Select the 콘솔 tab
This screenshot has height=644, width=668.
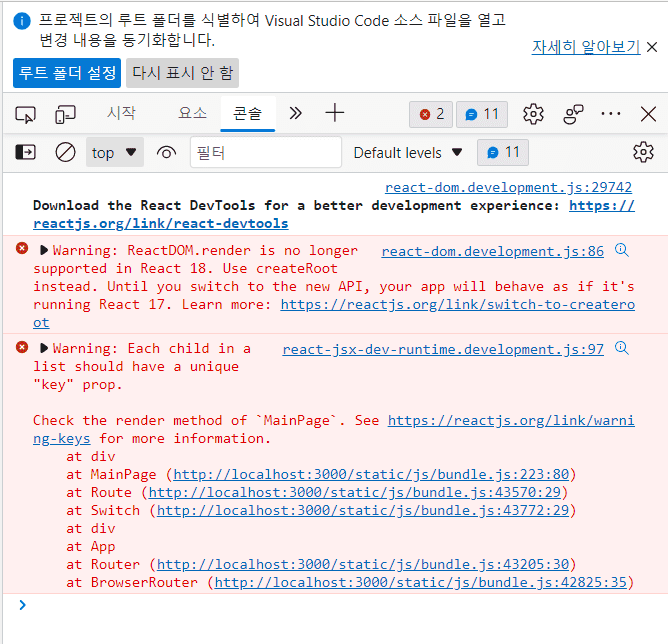point(248,114)
